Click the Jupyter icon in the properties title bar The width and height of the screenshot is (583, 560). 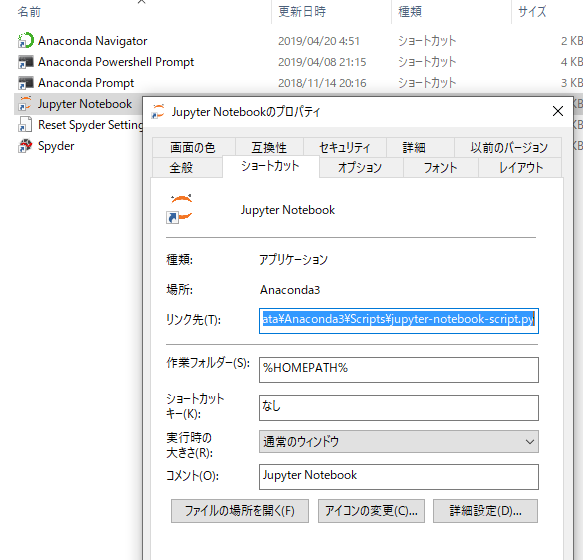[x=158, y=112]
